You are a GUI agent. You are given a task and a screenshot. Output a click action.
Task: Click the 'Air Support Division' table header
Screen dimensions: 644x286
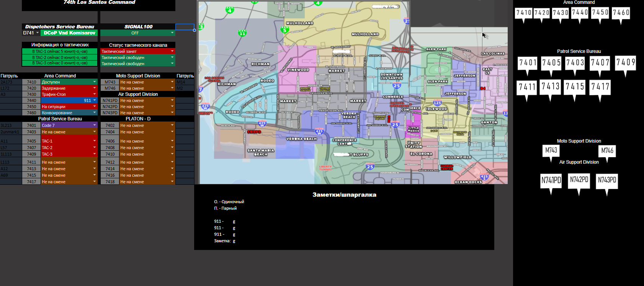coord(138,94)
